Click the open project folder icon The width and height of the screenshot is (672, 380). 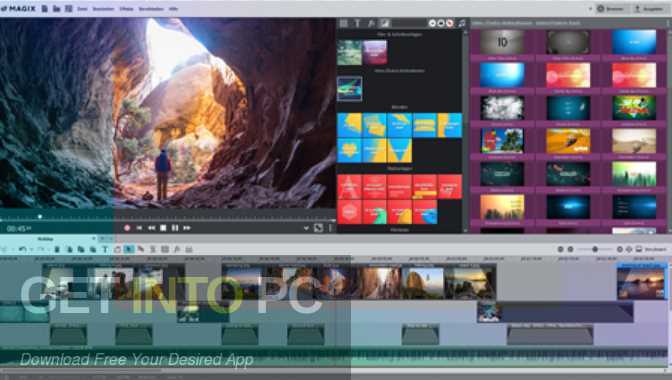(57, 9)
